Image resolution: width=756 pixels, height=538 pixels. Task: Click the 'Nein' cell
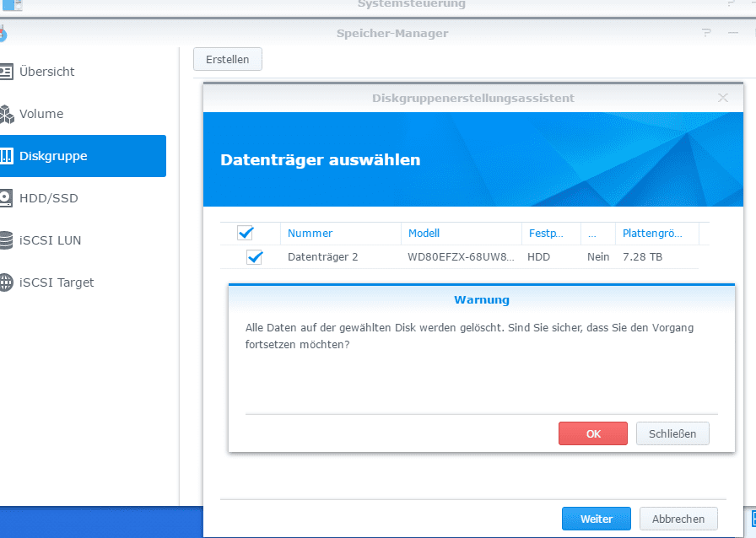(598, 257)
